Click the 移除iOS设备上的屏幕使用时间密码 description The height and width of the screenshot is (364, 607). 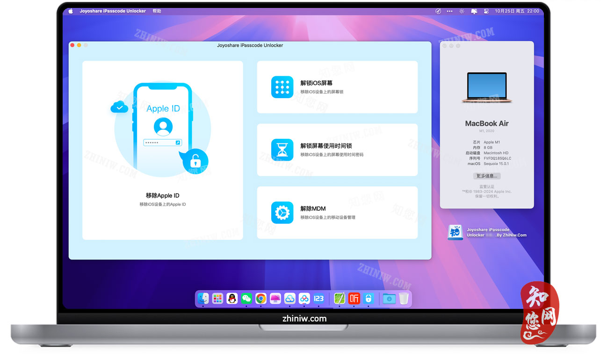pyautogui.click(x=332, y=155)
